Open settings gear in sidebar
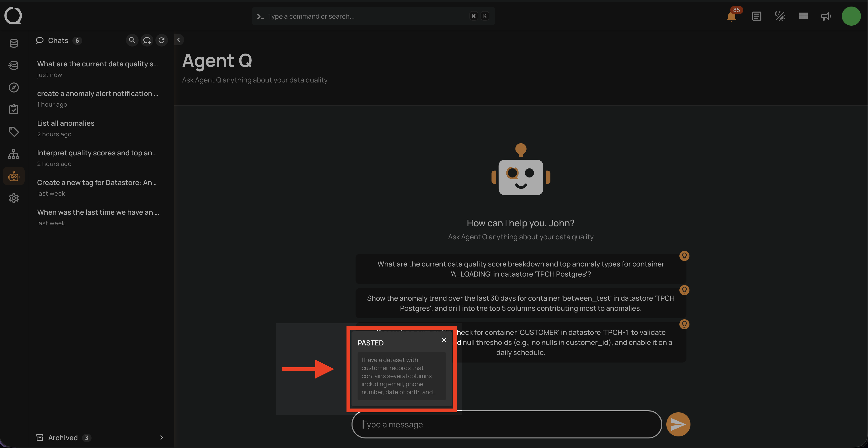This screenshot has width=868, height=448. point(14,198)
